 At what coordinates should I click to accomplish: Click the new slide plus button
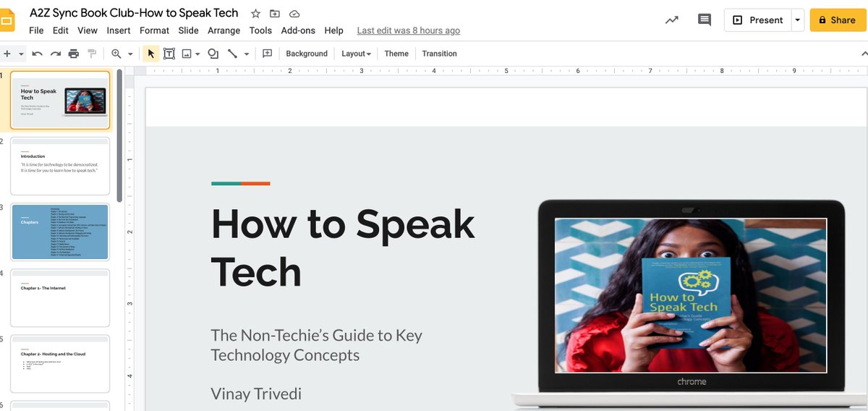click(x=7, y=54)
